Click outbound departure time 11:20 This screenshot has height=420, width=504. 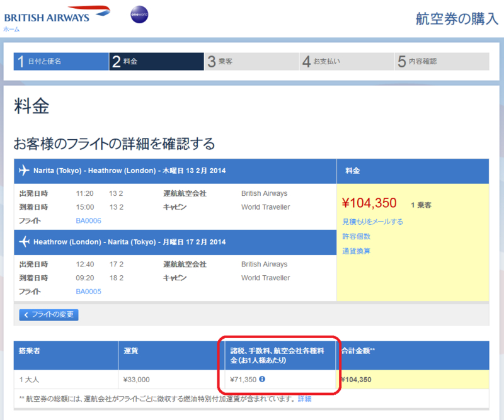coord(85,193)
